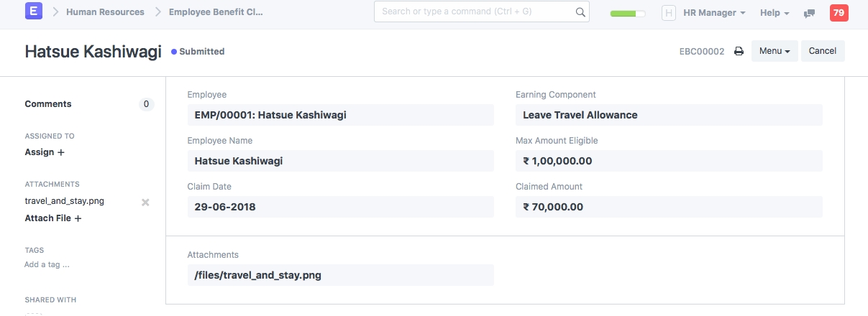Screen dimensions: 868x316
Task: Click the Attach File plus icon
Action: coord(78,218)
